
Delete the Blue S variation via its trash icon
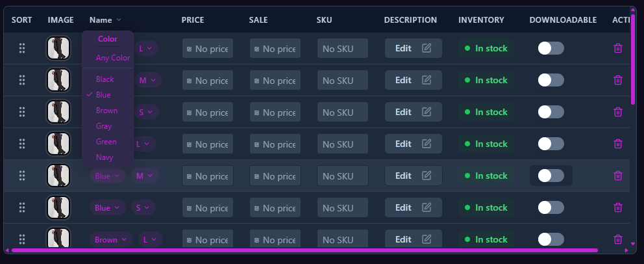[x=618, y=207]
